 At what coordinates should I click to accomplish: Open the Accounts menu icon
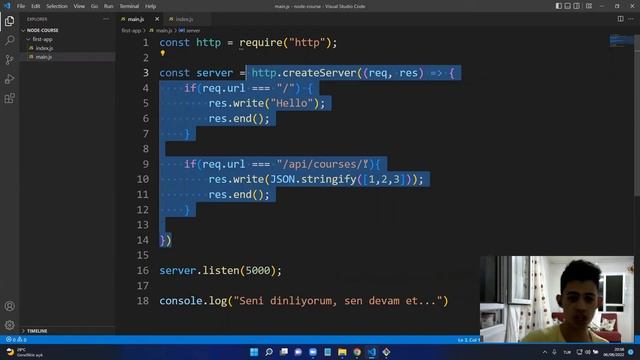point(9,306)
